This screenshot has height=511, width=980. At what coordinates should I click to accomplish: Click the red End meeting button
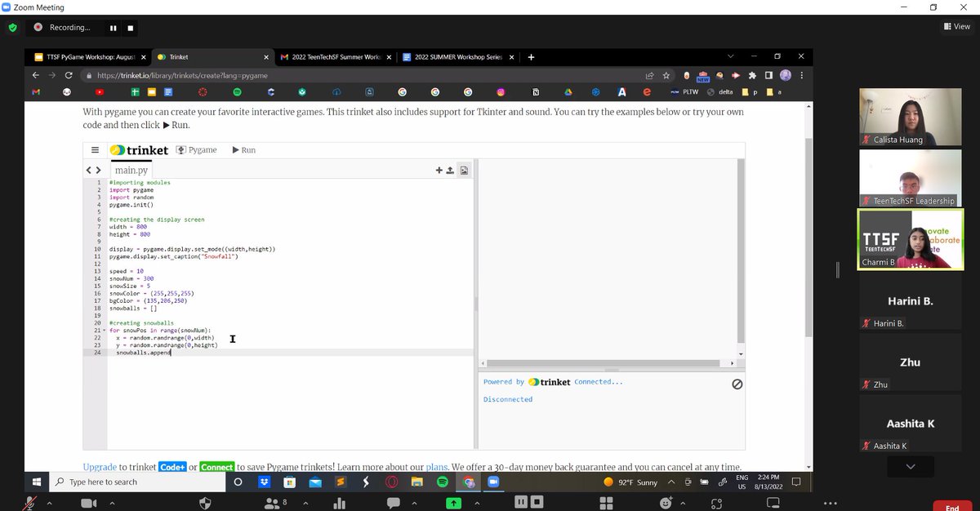tap(951, 506)
